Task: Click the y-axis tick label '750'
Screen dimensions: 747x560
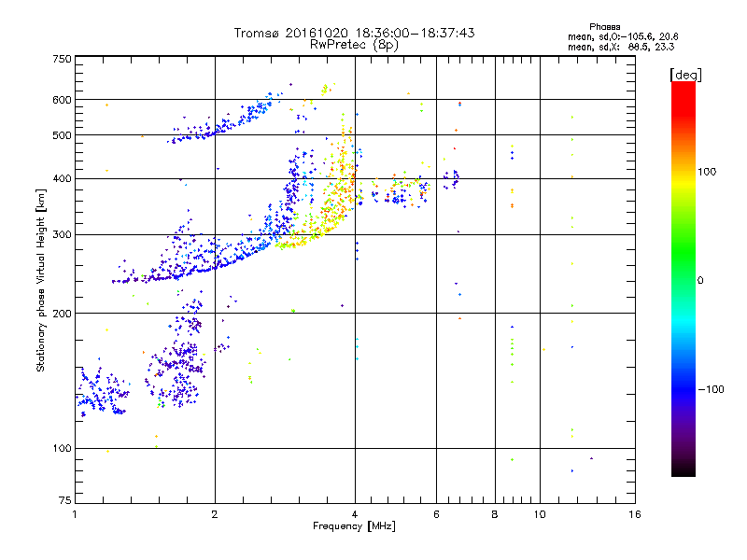Action: tap(62, 59)
